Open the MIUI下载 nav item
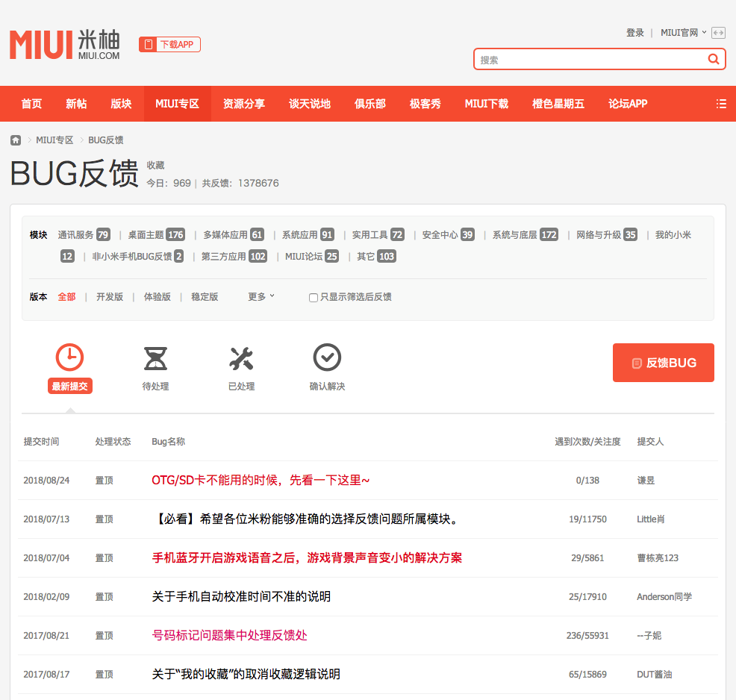The width and height of the screenshot is (736, 700). pyautogui.click(x=487, y=104)
